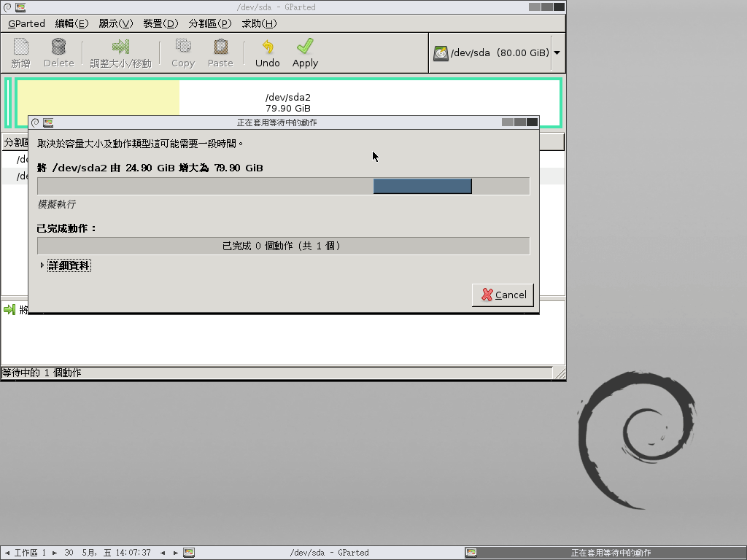This screenshot has width=747, height=560.
Task: Click the Undo toolbar icon
Action: click(x=267, y=47)
